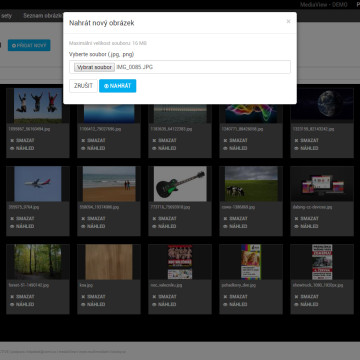Delete the device mockups image via SMAZAT
The image size is (360, 360).
click(x=306, y=218)
